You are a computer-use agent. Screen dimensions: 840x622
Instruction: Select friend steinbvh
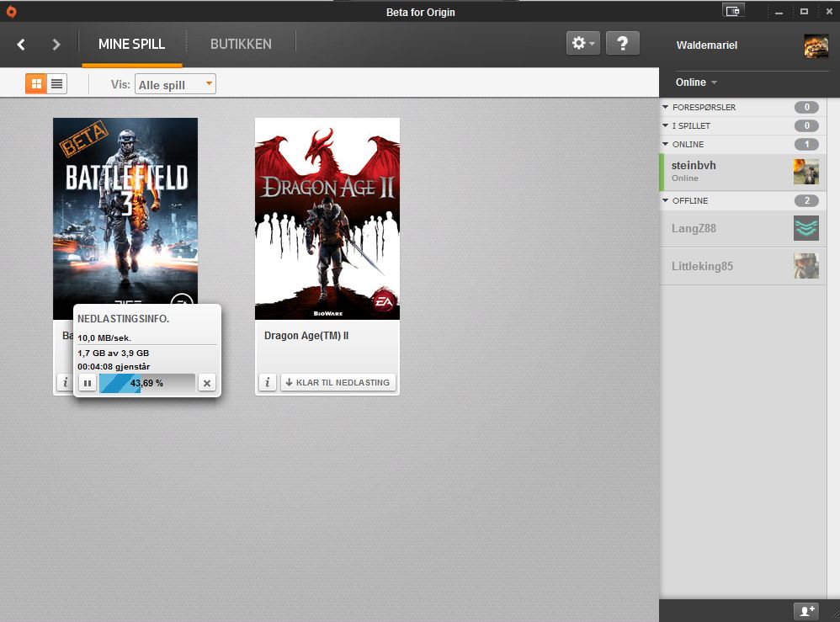tap(742, 172)
